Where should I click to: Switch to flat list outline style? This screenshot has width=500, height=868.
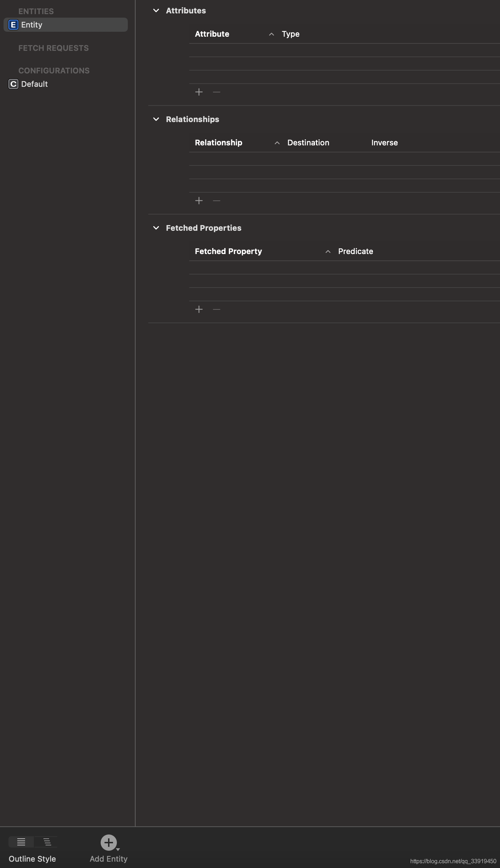(21, 842)
